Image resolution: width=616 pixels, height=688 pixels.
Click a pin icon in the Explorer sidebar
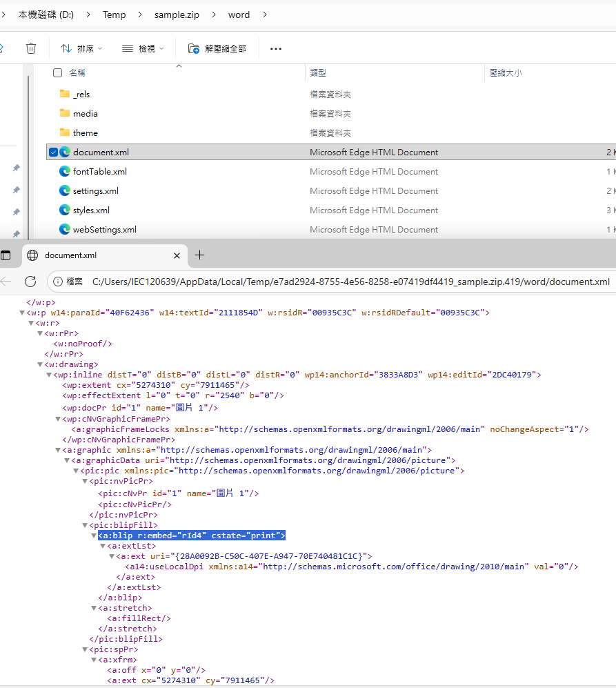tap(16, 168)
